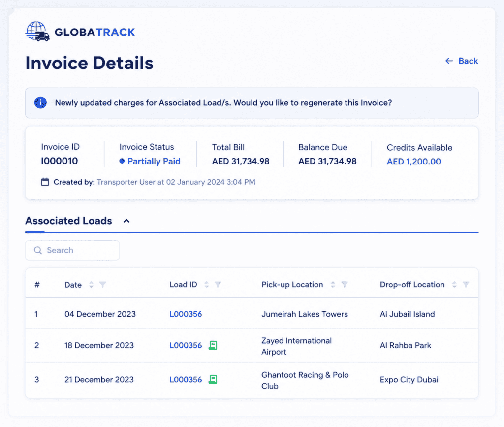This screenshot has height=427, width=504.
Task: Click the Credits Available AED 1,200.00 amount
Action: [413, 162]
